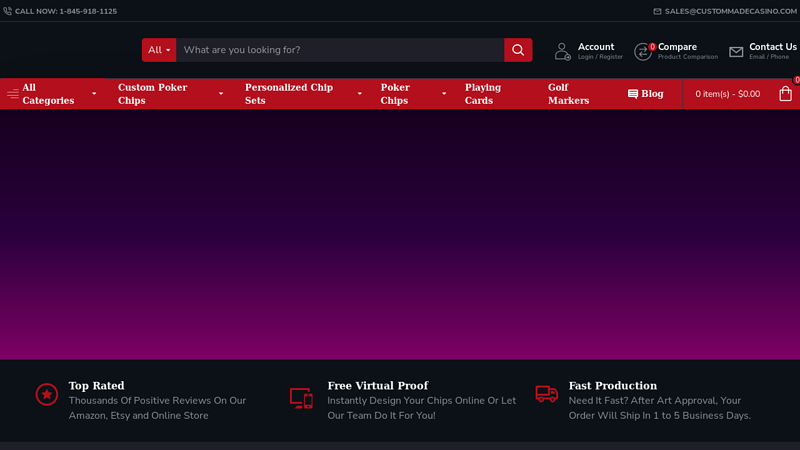The height and width of the screenshot is (450, 800).
Task: Click the Free Virtual Proof devices icon
Action: pos(301,398)
